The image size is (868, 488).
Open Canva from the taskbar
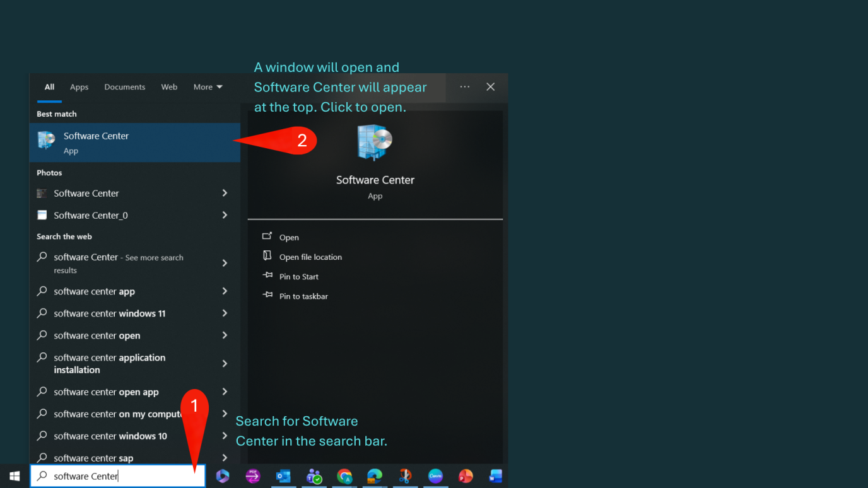(x=435, y=476)
